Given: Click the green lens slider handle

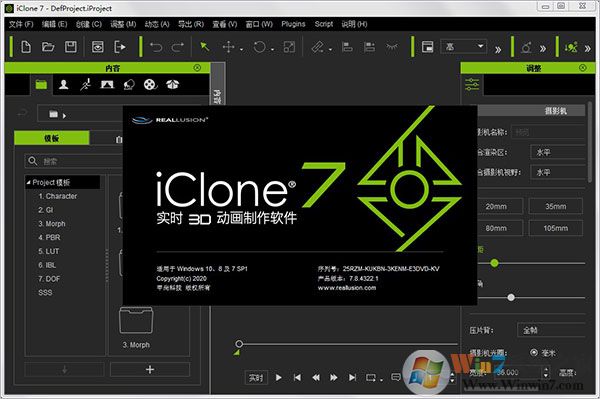Looking at the screenshot, I should tap(494, 263).
